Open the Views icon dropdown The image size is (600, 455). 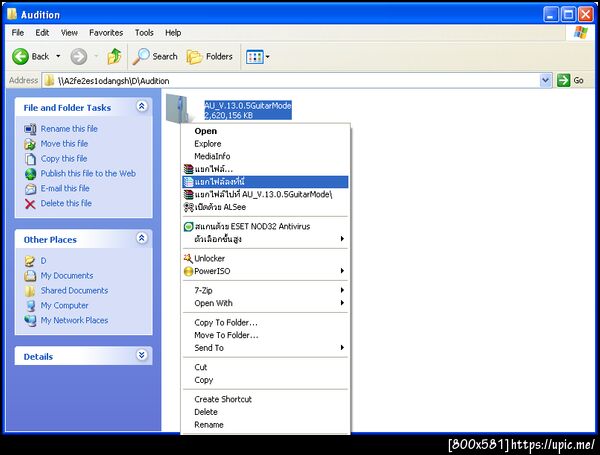click(x=258, y=57)
